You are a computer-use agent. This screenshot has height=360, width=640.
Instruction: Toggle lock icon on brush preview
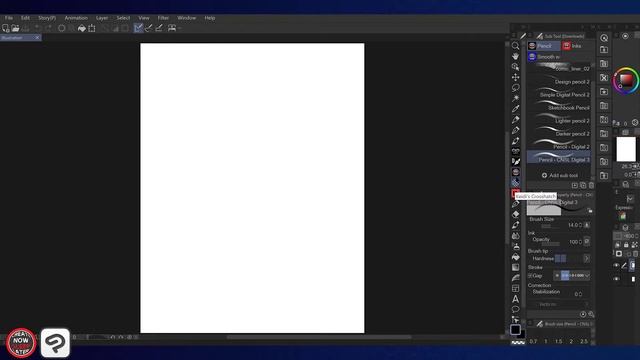pos(590,211)
